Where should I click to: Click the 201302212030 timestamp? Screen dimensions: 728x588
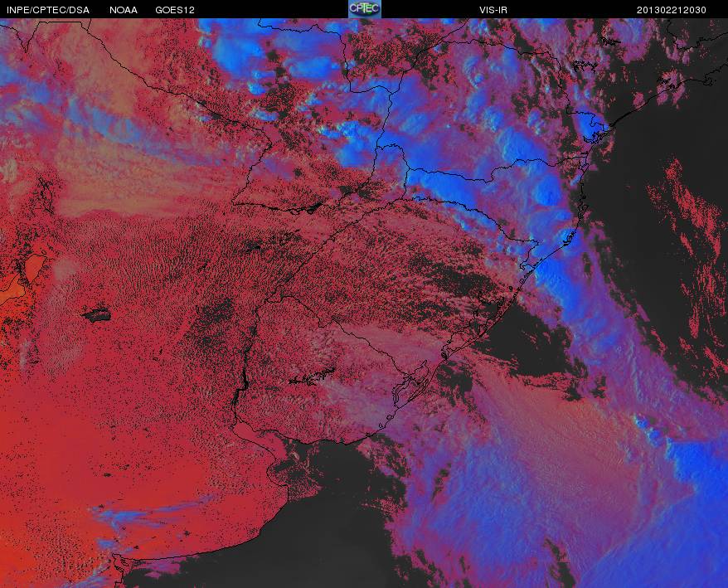[671, 10]
